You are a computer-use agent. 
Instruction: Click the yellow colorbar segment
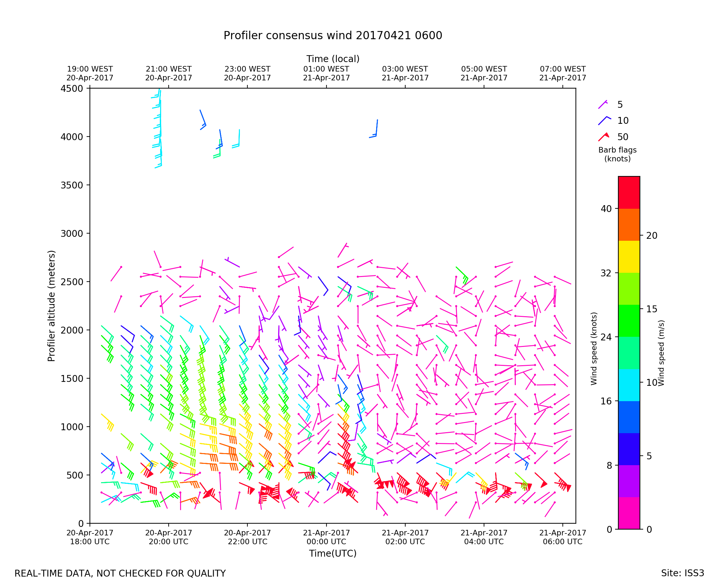click(629, 257)
